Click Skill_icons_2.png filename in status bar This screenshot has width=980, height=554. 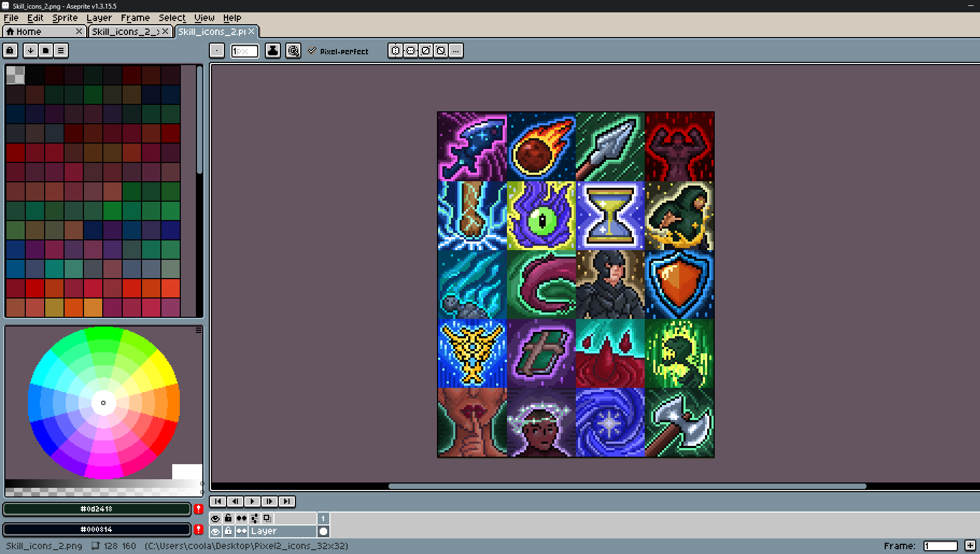[44, 546]
